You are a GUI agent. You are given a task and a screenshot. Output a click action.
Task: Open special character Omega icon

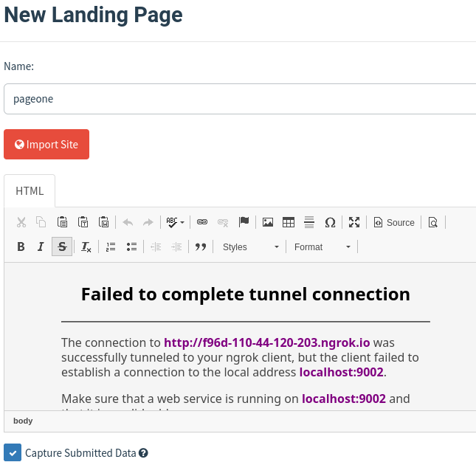click(330, 222)
